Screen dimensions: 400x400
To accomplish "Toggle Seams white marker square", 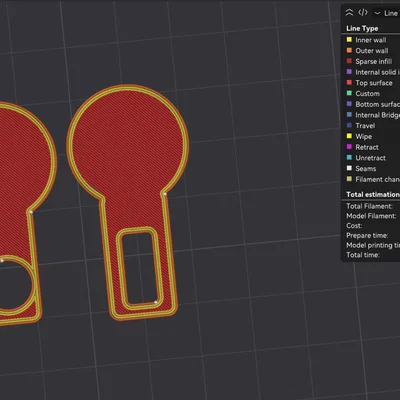I will click(x=349, y=168).
